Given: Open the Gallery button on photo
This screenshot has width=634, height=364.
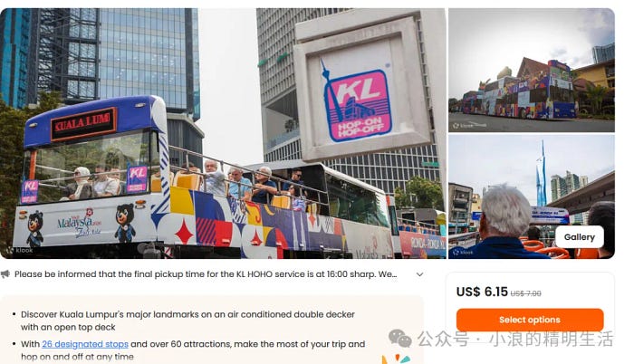Looking at the screenshot, I should pos(579,237).
